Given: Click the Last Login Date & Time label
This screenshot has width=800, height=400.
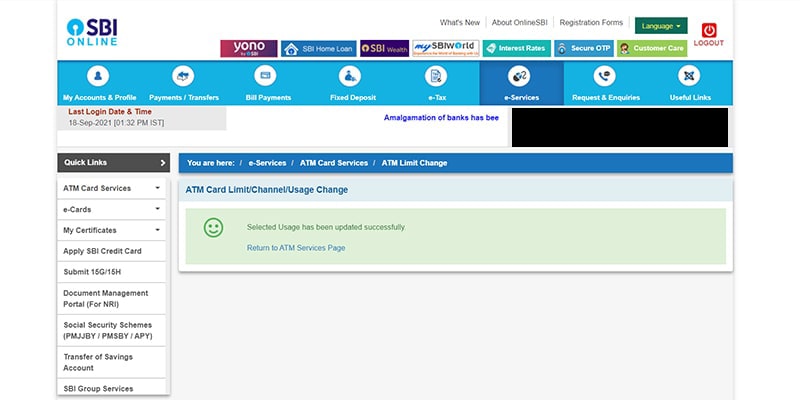Looking at the screenshot, I should pyautogui.click(x=110, y=112).
